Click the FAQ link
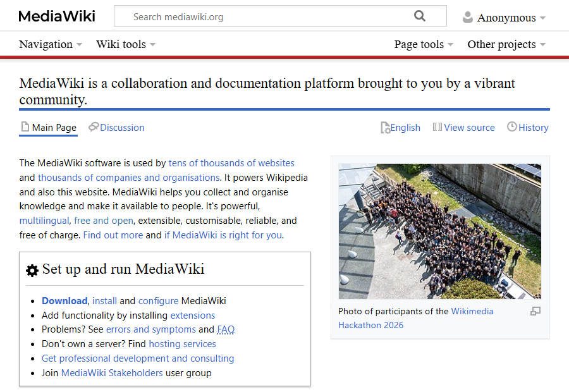569x392 pixels. click(226, 329)
